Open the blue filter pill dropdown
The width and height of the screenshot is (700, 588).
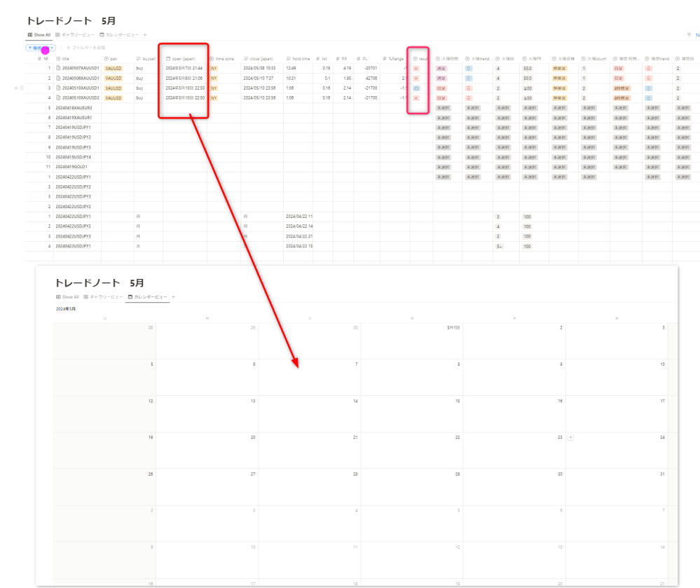41,48
